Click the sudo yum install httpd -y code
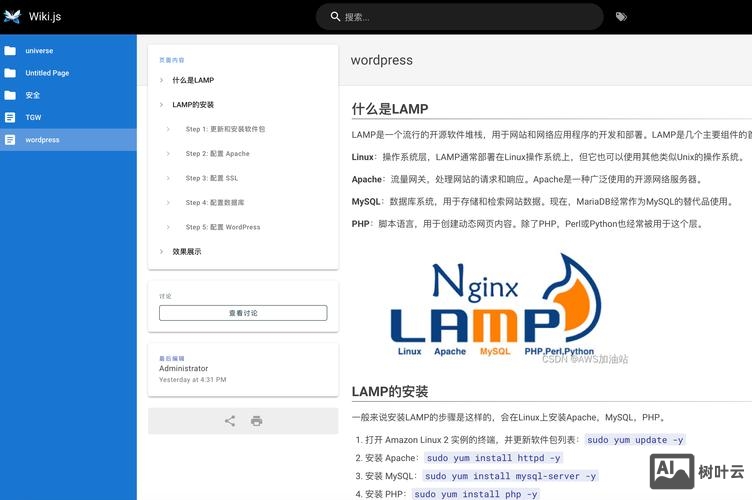Viewport: 752px width, 500px height. pos(494,458)
